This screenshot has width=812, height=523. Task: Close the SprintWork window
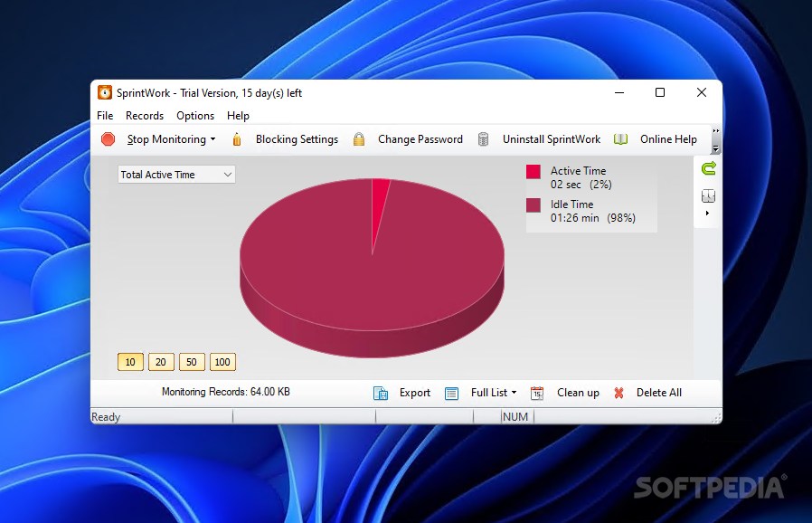(701, 92)
